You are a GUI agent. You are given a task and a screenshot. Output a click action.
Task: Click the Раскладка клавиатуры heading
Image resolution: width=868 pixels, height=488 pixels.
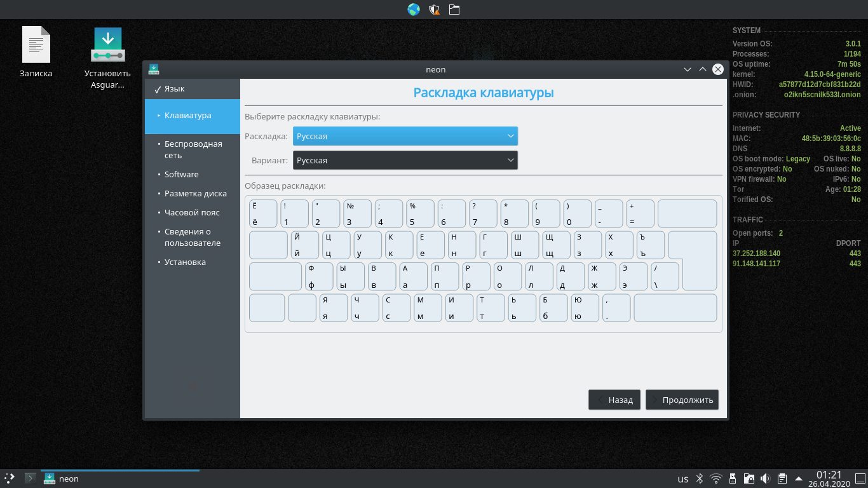(484, 93)
